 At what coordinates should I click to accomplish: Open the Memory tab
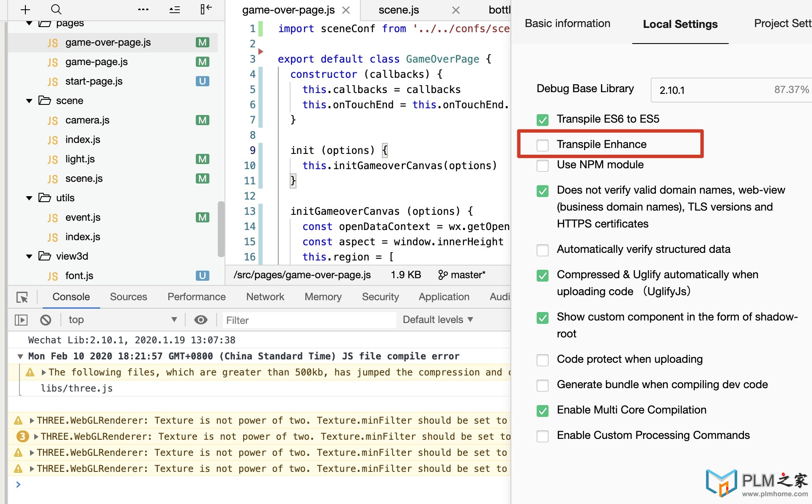(x=323, y=297)
